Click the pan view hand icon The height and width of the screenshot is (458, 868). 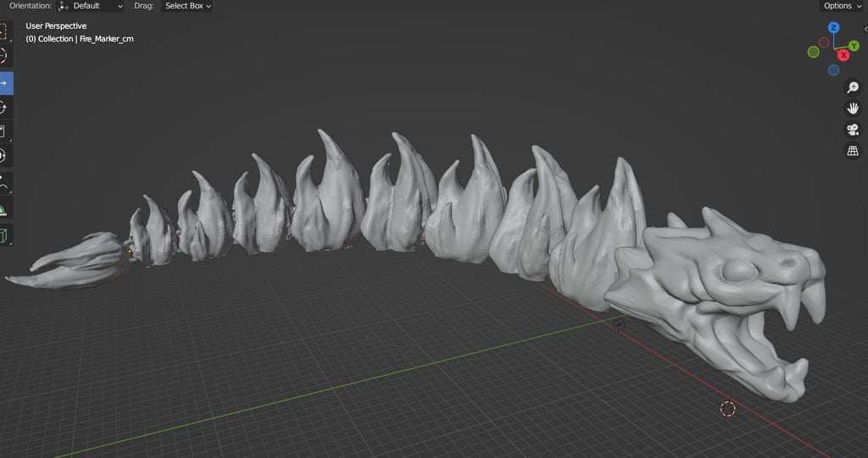coord(853,109)
